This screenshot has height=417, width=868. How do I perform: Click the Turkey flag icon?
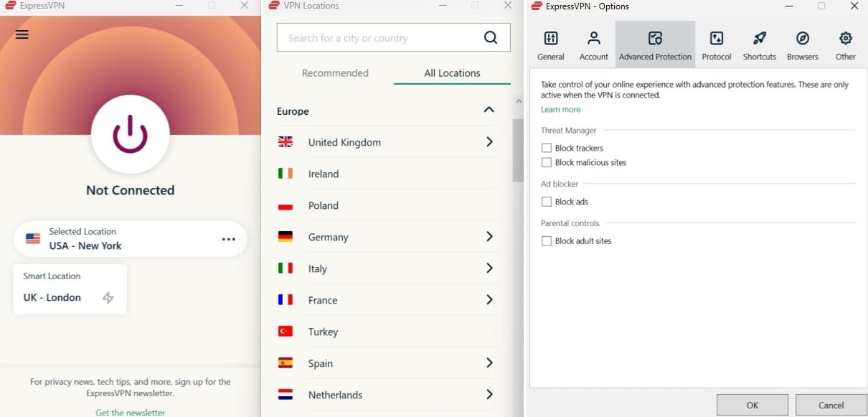[x=286, y=332]
